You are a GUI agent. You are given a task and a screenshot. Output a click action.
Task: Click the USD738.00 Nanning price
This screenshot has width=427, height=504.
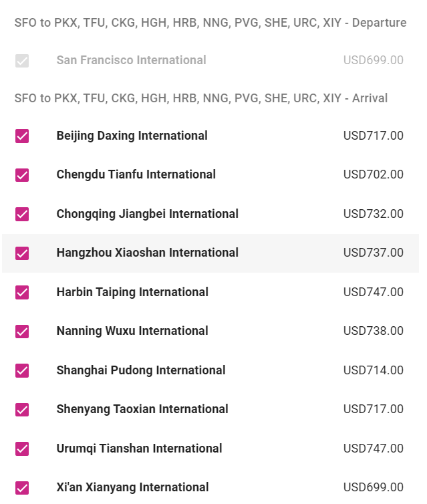(x=373, y=331)
